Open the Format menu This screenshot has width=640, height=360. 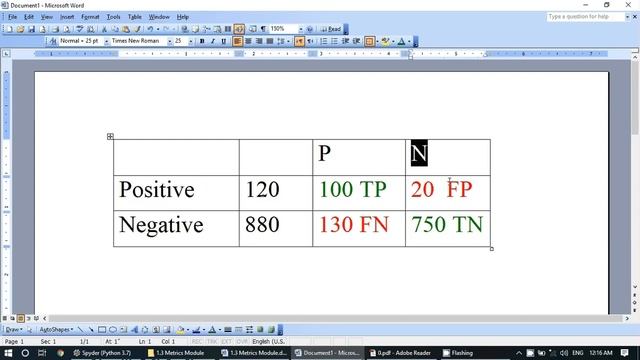90,17
